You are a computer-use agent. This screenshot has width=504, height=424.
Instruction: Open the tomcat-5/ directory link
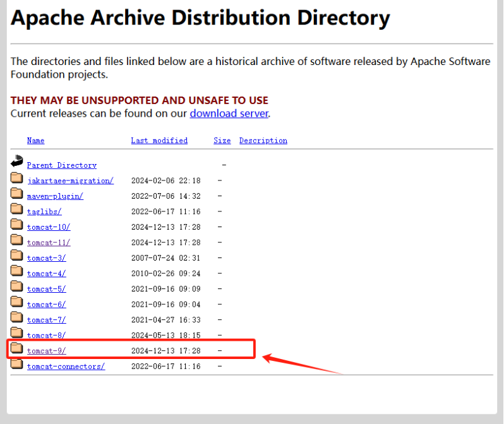pos(47,289)
